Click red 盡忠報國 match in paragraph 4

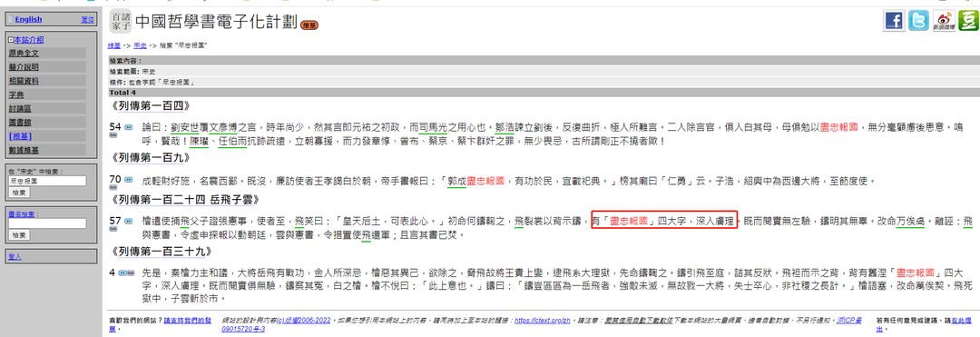pyautogui.click(x=916, y=273)
